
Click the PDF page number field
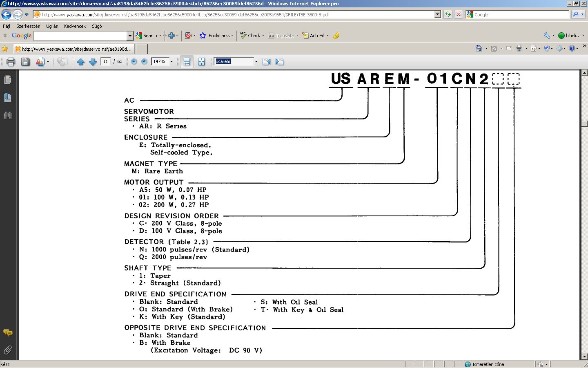pos(105,62)
